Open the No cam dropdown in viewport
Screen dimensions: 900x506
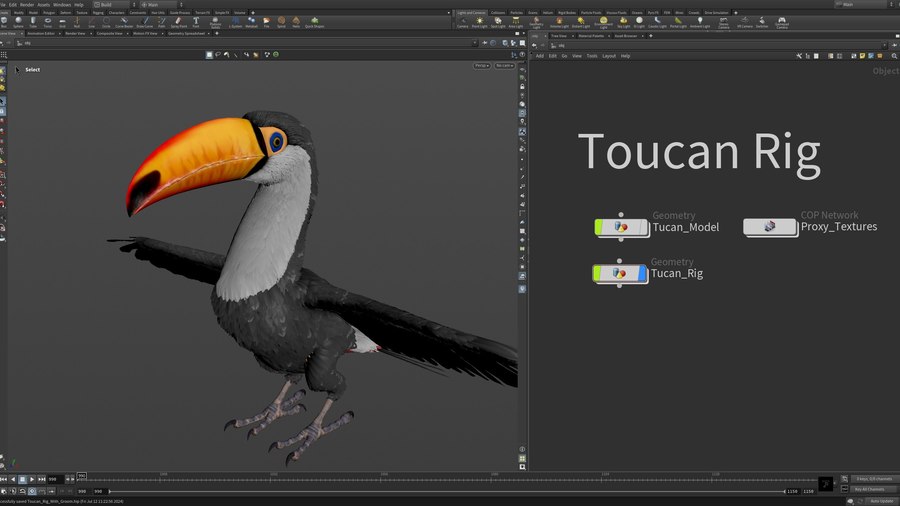[x=505, y=66]
